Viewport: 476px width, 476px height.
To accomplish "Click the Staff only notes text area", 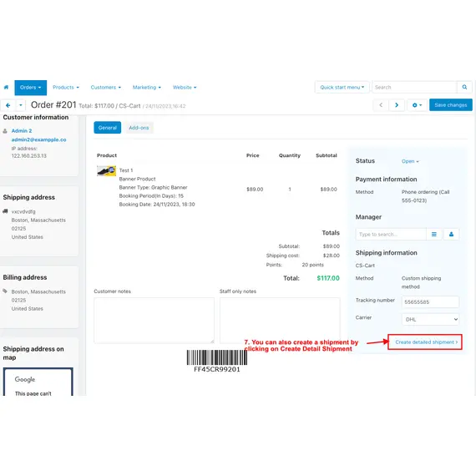I will (x=280, y=321).
